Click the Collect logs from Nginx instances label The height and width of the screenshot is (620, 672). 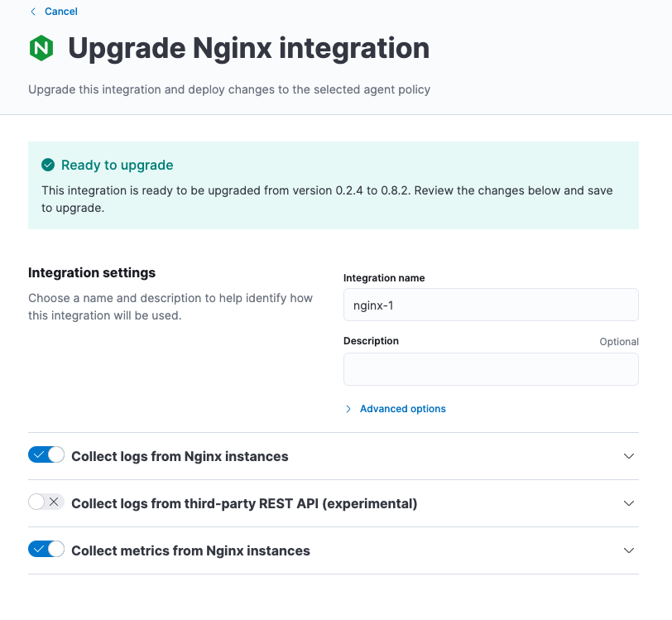(x=180, y=457)
